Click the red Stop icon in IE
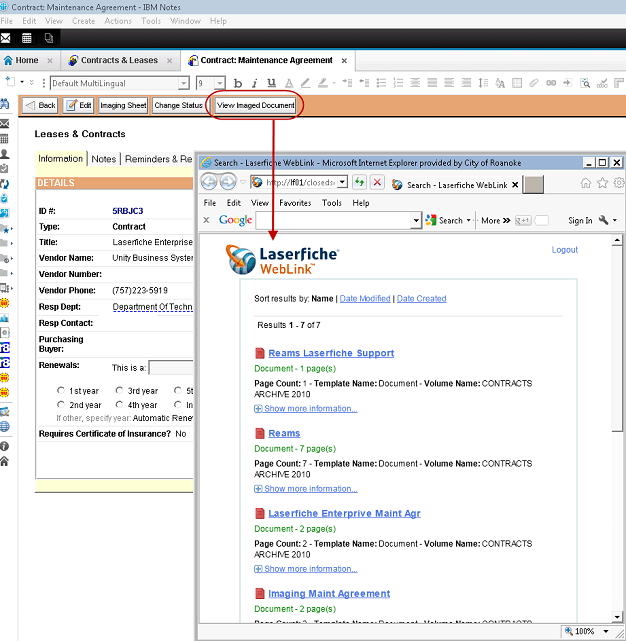 (x=377, y=182)
